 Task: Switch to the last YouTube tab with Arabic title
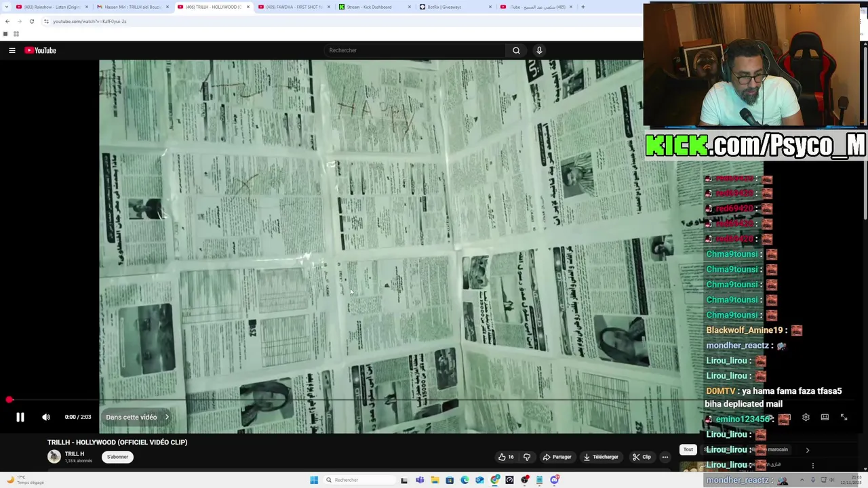(x=536, y=7)
